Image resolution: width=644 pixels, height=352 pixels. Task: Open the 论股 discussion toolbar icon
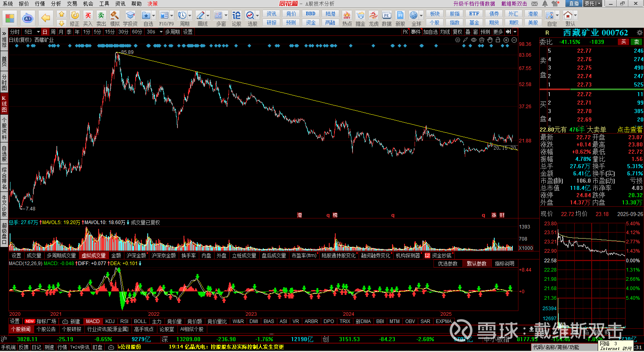[237, 19]
